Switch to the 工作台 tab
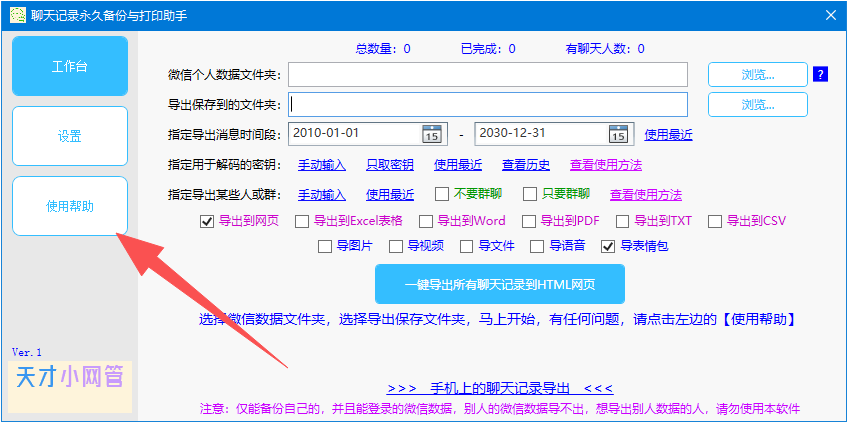Image resolution: width=850 pixels, height=425 pixels. 70,66
